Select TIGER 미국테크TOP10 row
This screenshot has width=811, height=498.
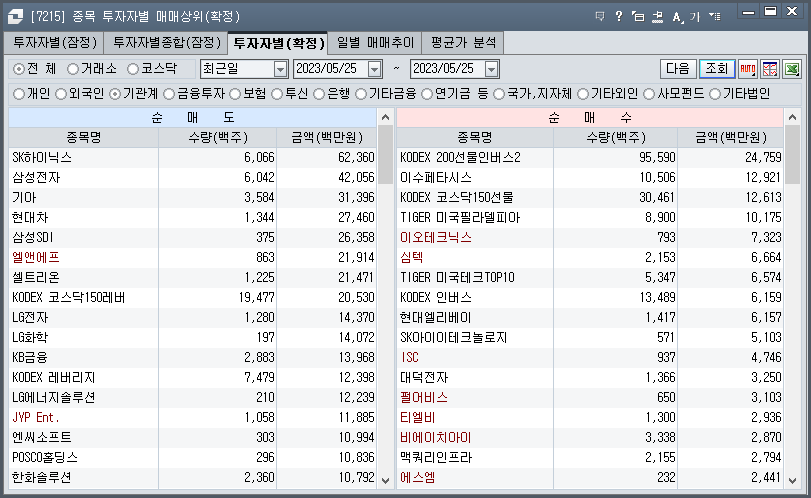point(590,278)
